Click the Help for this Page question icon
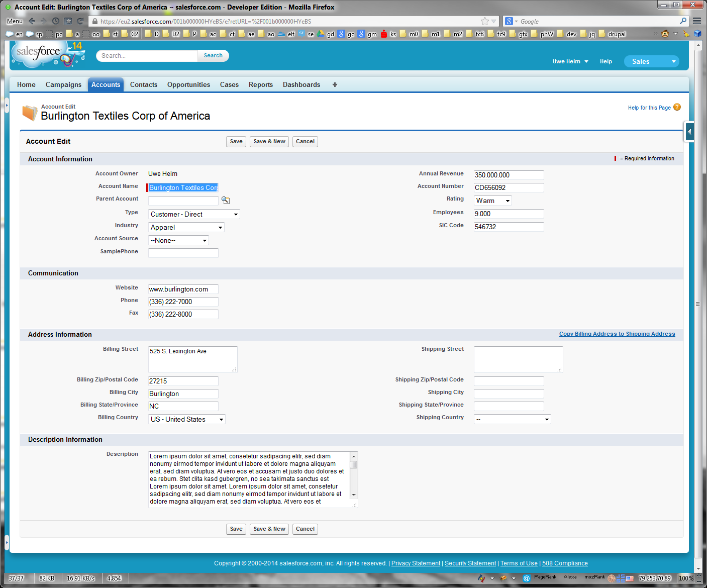 click(677, 107)
